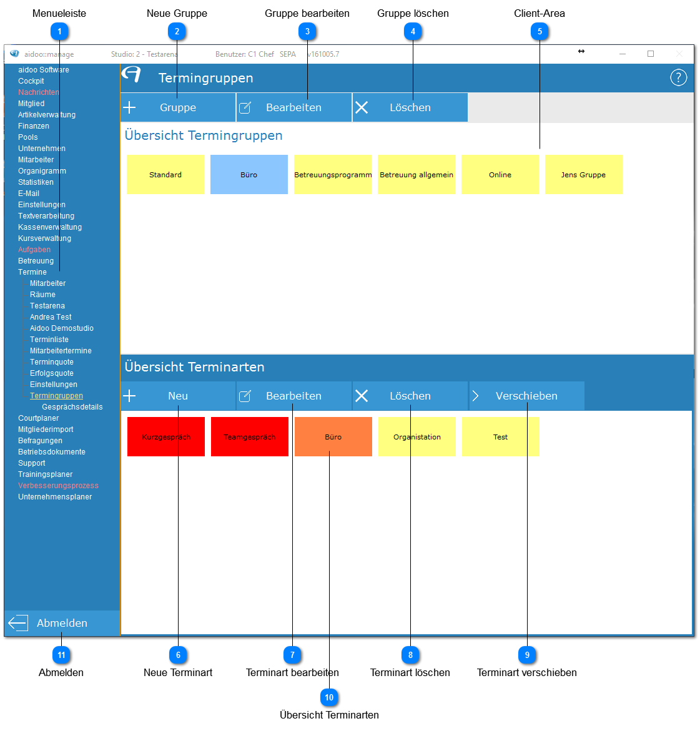Select the Test appointment type tile

[x=500, y=438]
